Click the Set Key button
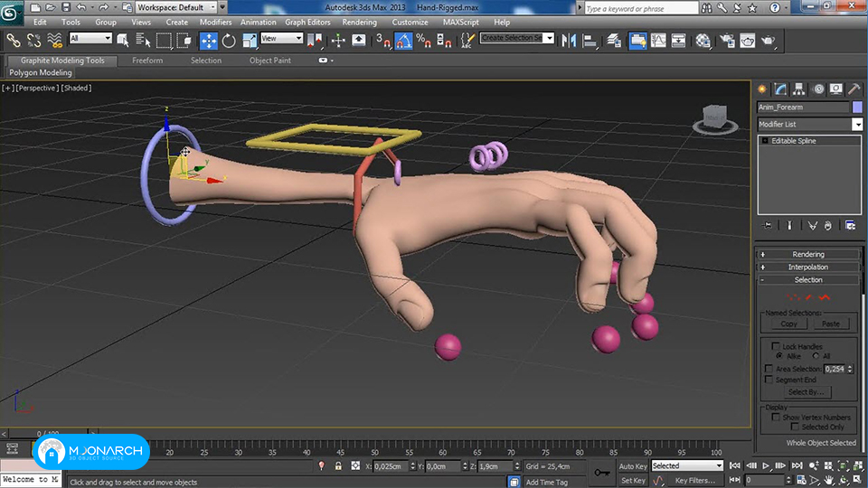 633,480
